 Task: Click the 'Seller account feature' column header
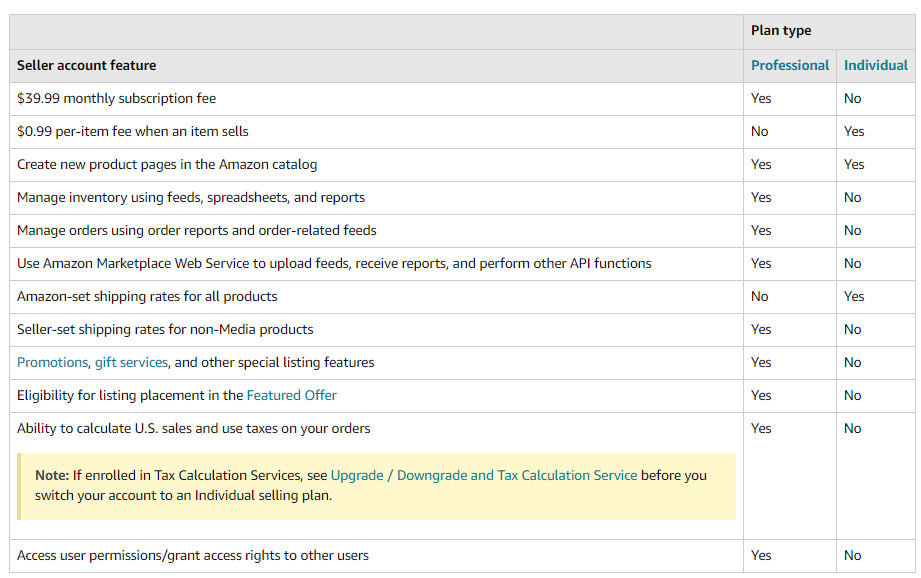[87, 65]
